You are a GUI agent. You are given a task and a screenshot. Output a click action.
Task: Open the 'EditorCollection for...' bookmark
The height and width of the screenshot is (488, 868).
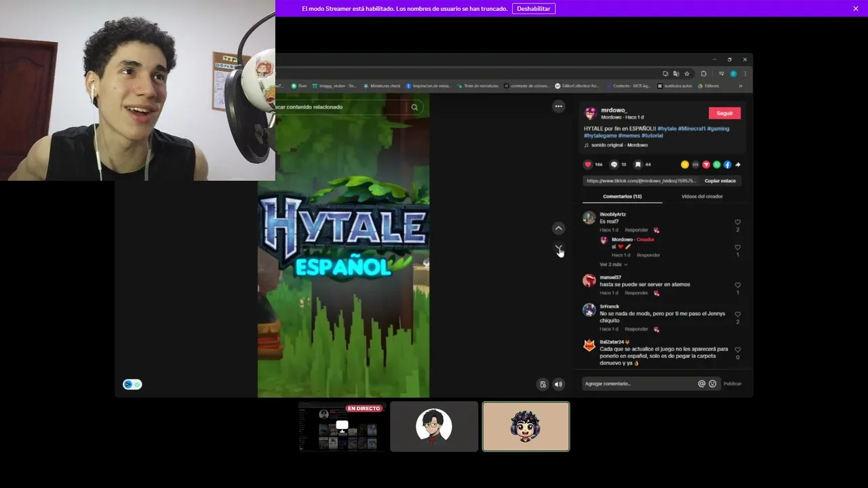pos(577,86)
